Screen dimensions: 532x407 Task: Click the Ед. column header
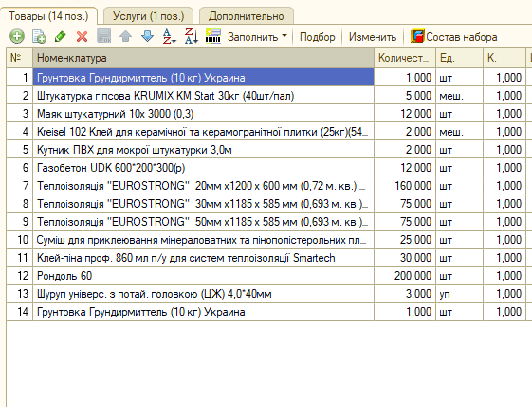pos(459,58)
